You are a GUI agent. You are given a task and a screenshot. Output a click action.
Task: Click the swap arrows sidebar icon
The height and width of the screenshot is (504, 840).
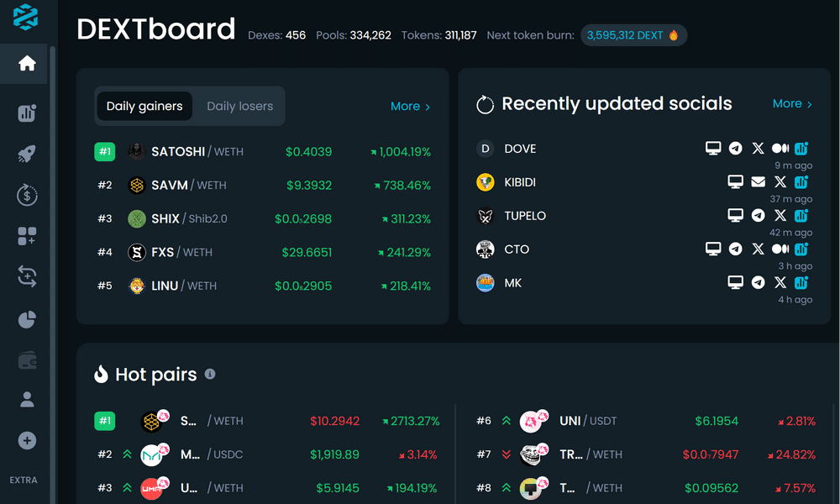tap(27, 276)
